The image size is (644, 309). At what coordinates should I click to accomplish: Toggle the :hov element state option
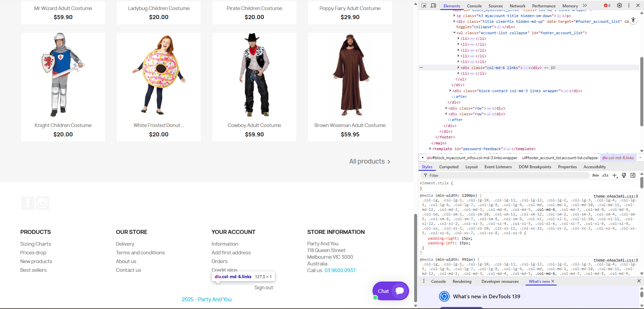(595, 175)
